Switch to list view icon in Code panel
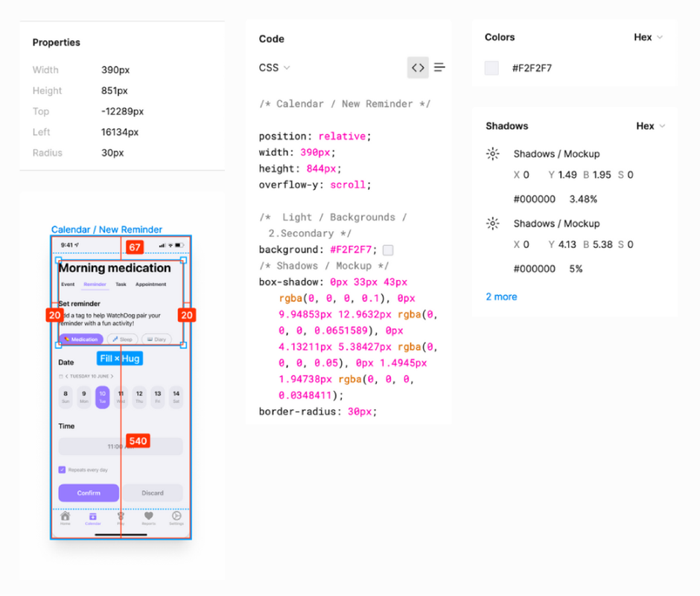This screenshot has height=596, width=700. tap(440, 68)
